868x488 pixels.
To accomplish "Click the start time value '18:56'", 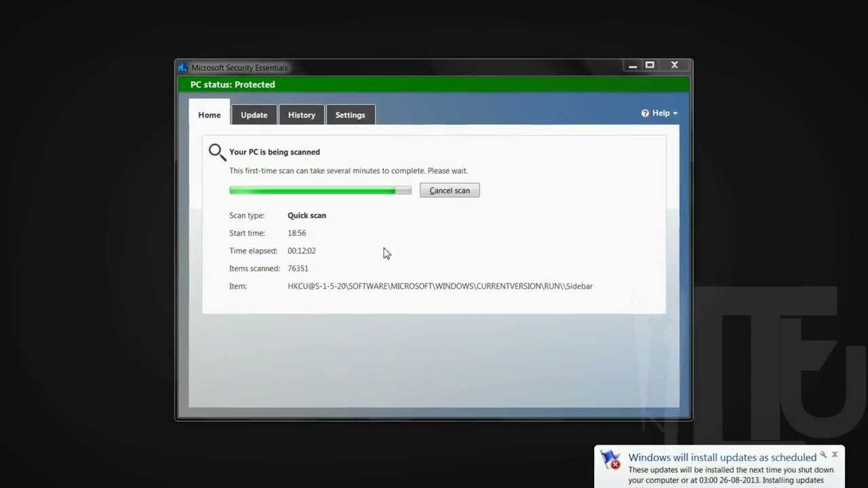I will (296, 233).
